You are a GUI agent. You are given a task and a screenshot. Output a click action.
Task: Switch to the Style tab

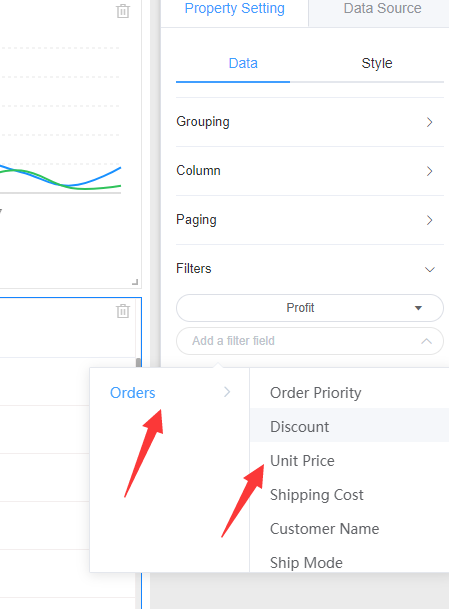pyautogui.click(x=377, y=63)
